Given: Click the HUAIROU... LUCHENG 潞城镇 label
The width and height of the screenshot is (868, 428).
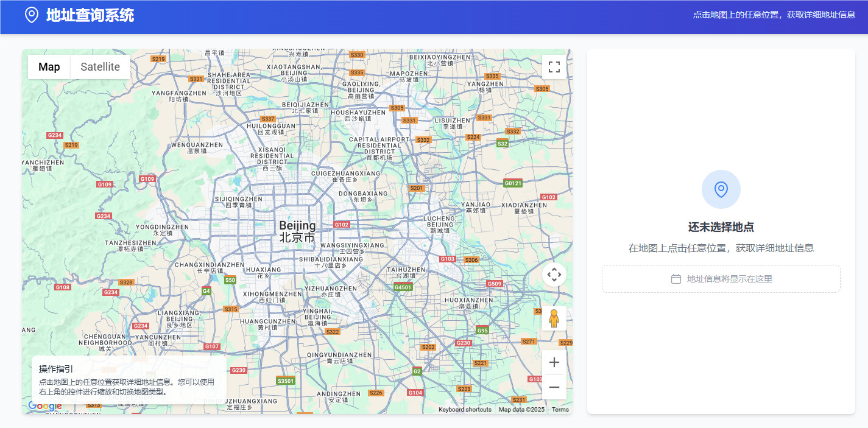Looking at the screenshot, I should click(x=440, y=224).
